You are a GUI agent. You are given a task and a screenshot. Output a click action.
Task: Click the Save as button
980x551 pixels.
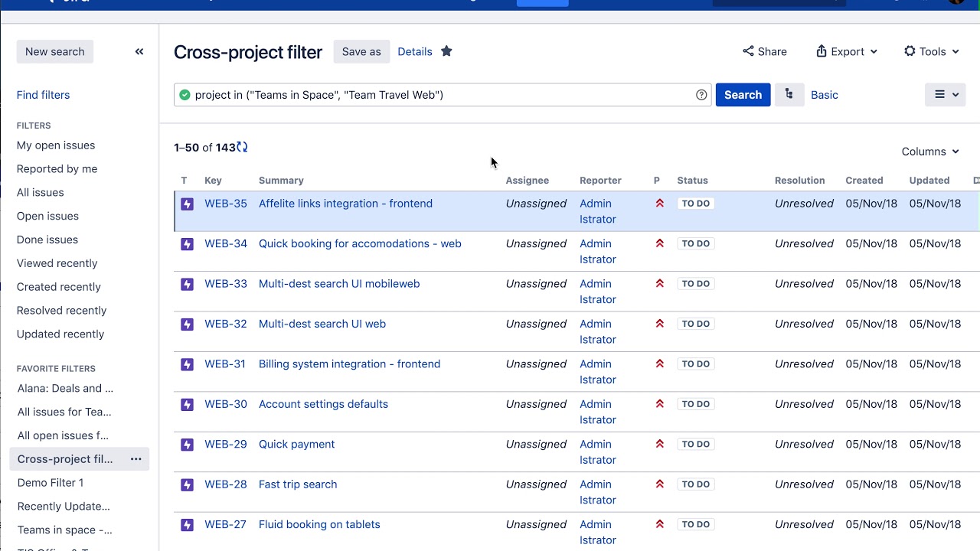click(361, 51)
